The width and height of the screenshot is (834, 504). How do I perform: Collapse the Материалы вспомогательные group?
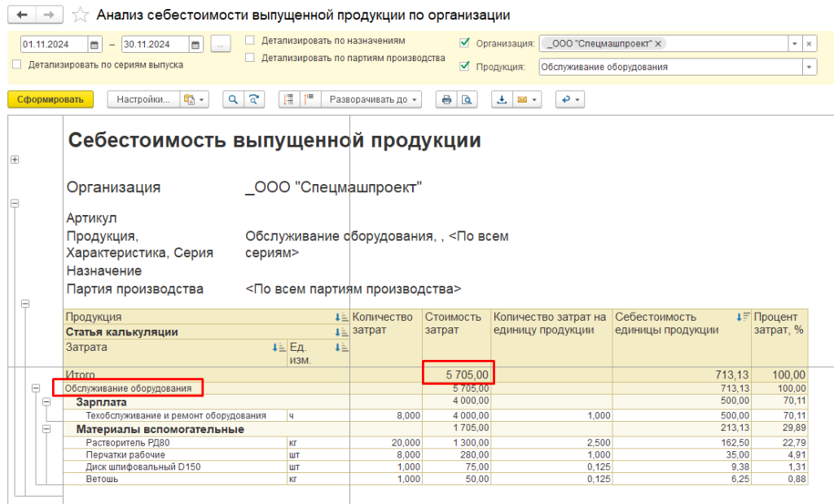pos(46,429)
